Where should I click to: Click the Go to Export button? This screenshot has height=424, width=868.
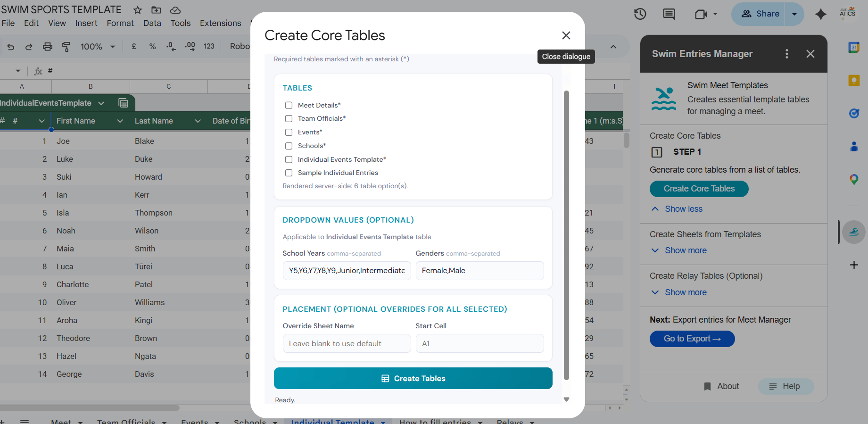click(692, 339)
